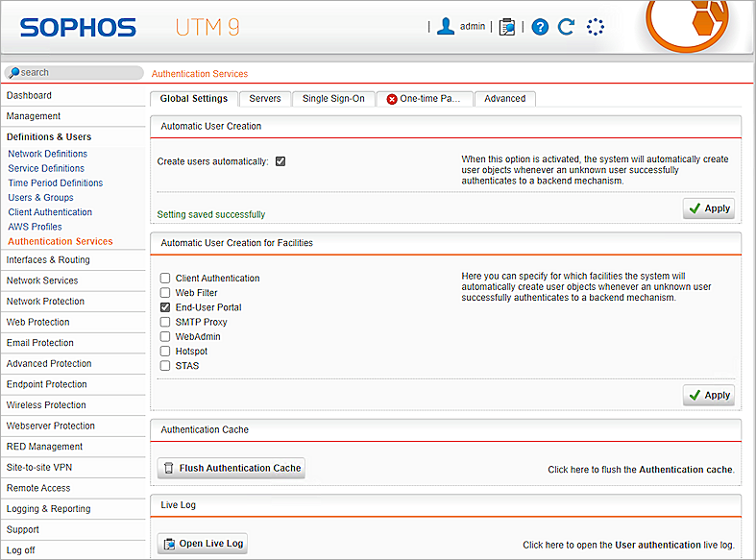Open Client Authentication sidebar item
This screenshot has width=756, height=560.
click(50, 212)
